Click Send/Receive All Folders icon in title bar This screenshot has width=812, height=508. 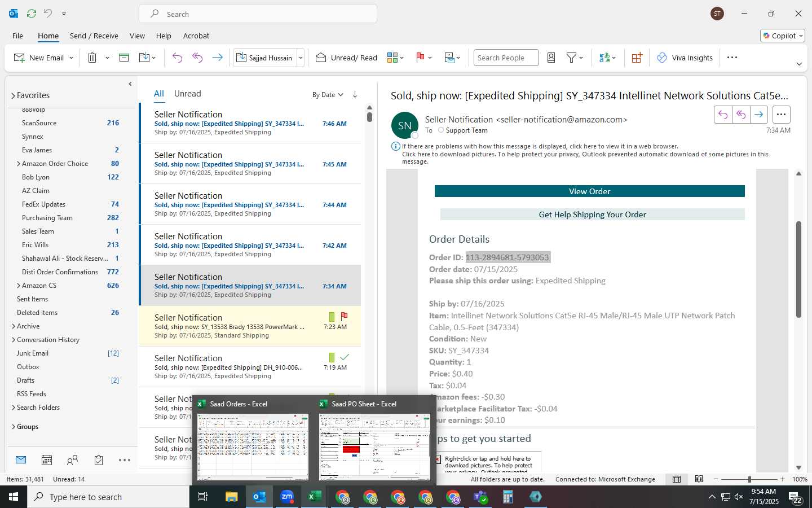tap(32, 13)
